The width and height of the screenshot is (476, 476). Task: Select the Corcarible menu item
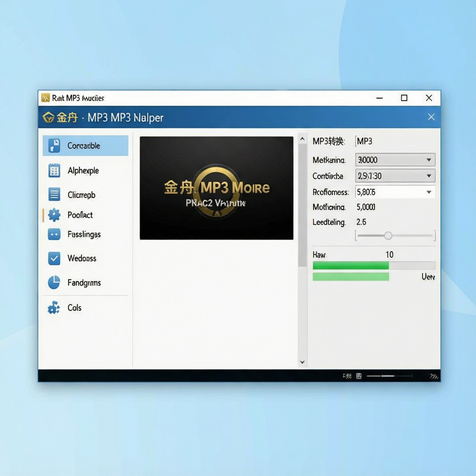pos(86,145)
